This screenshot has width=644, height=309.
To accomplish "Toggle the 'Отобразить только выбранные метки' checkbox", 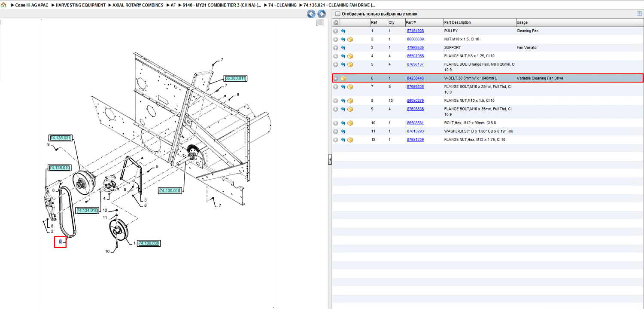I will [337, 14].
